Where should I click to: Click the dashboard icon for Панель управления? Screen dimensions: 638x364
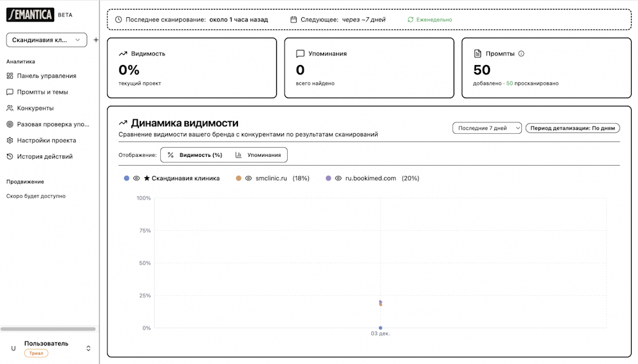(x=10, y=76)
